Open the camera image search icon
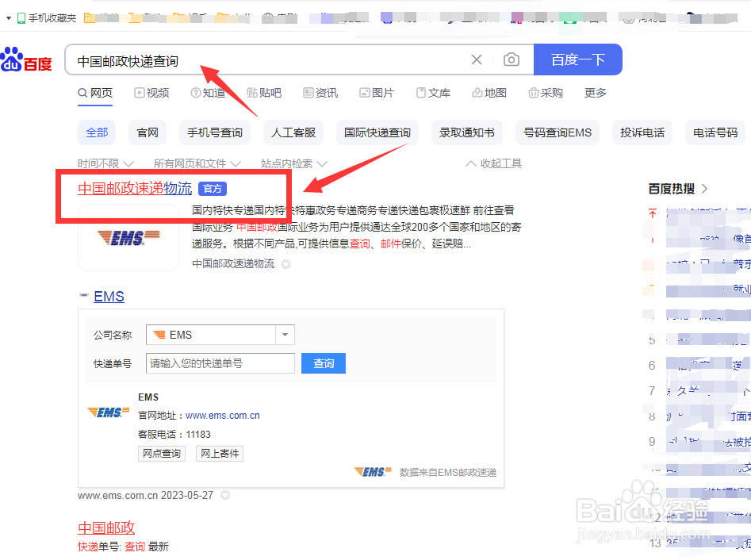Image resolution: width=751 pixels, height=560 pixels. 511,59
